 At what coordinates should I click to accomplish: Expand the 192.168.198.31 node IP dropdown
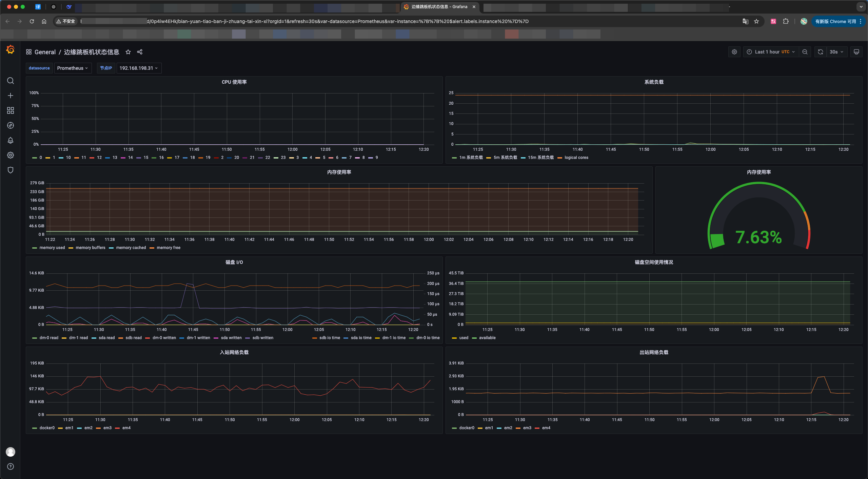[x=139, y=68]
